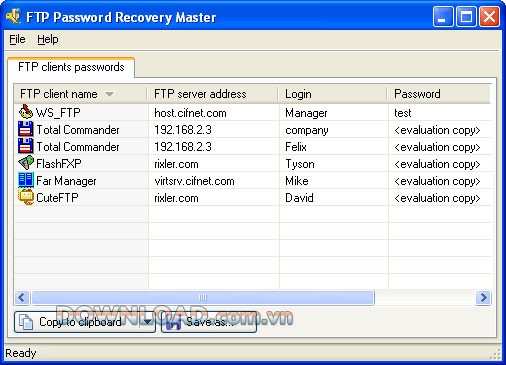Image resolution: width=506 pixels, height=365 pixels.
Task: Click the FlashFXP client icon
Action: [x=26, y=163]
